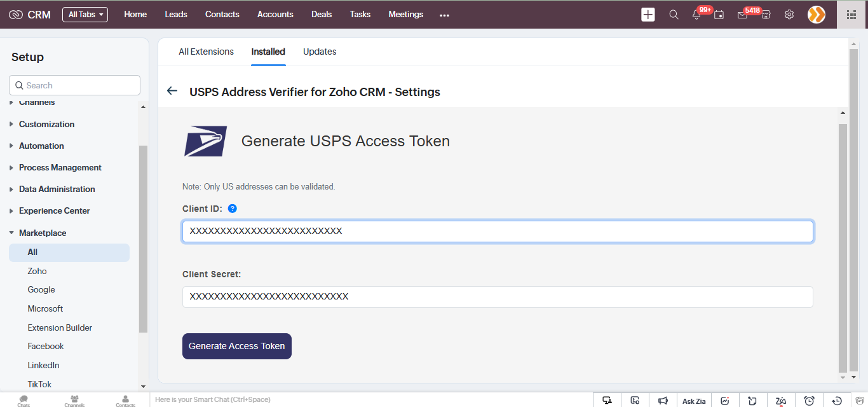
Task: Open Extension Builder in sidebar
Action: coord(60,328)
